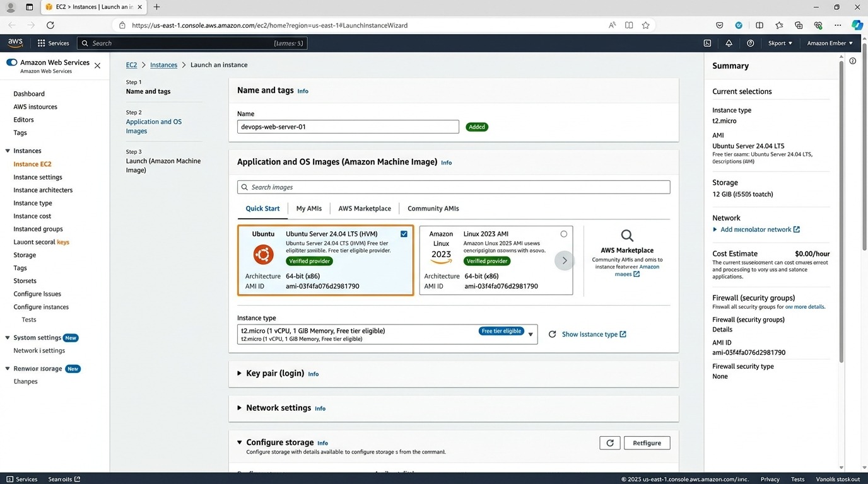Open Privacy link in footer

click(770, 479)
